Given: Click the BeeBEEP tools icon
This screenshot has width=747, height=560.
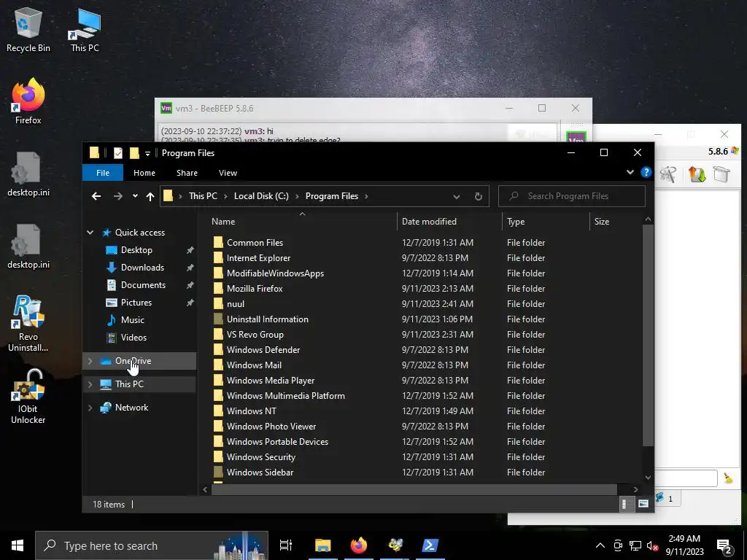Looking at the screenshot, I should pos(668,174).
